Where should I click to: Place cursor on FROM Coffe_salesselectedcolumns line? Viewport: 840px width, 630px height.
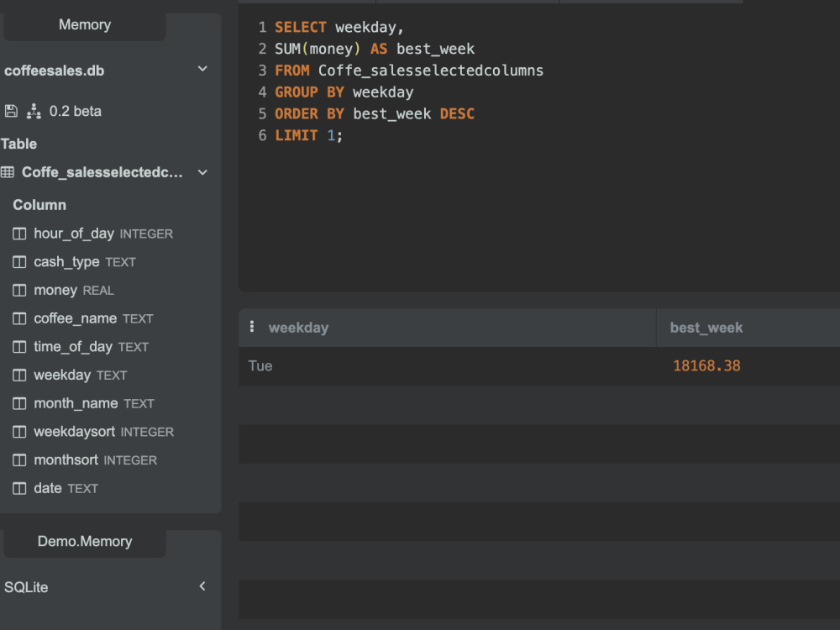click(409, 71)
